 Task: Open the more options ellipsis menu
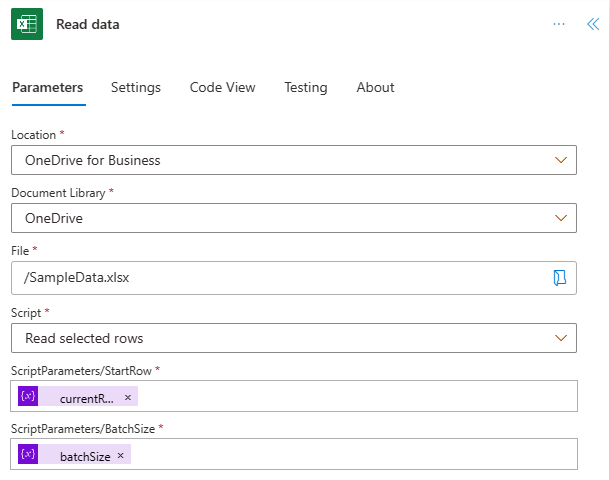point(559,24)
